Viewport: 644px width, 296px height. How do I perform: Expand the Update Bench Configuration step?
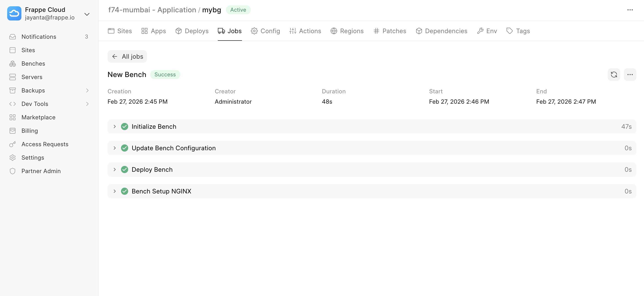tap(115, 148)
